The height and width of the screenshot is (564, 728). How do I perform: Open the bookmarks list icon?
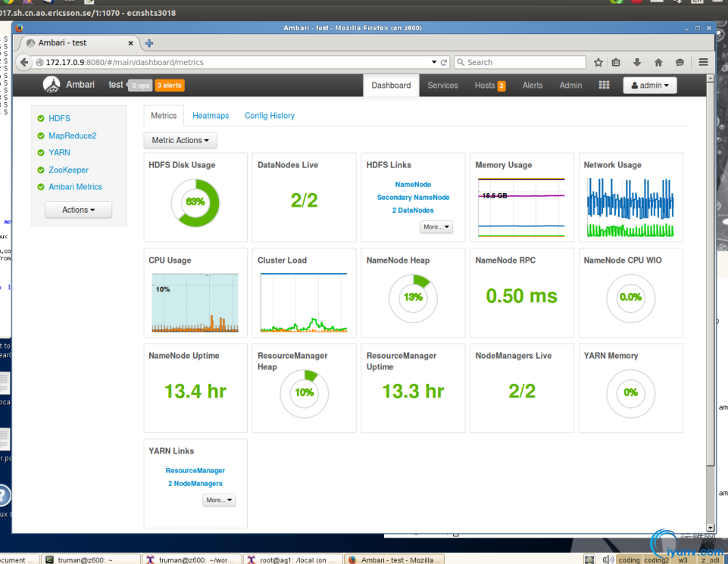(616, 62)
